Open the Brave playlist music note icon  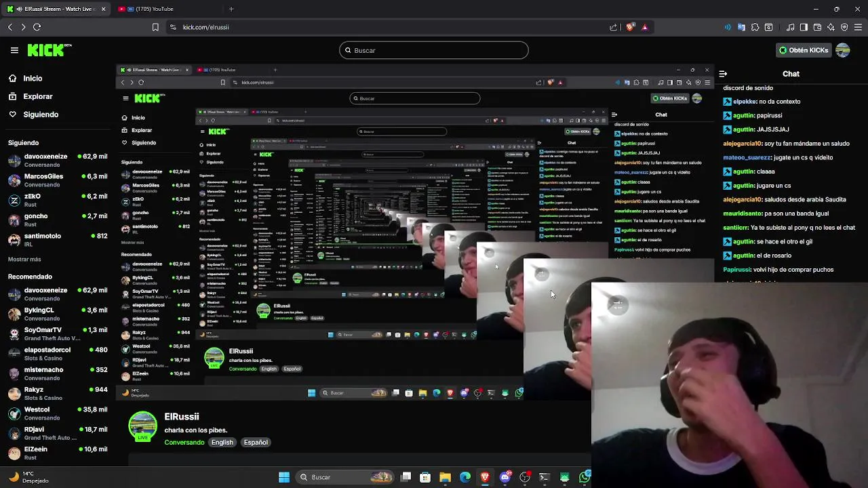(x=791, y=27)
